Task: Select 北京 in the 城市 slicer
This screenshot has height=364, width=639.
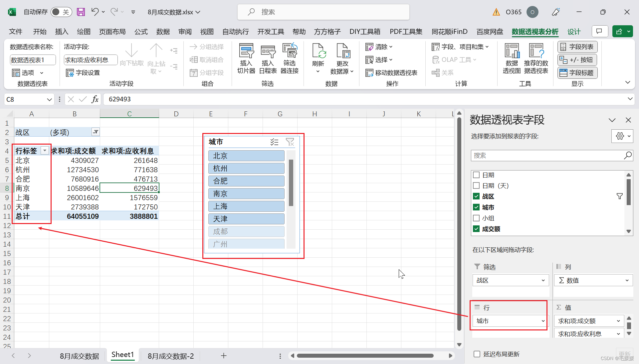Action: pos(246,156)
